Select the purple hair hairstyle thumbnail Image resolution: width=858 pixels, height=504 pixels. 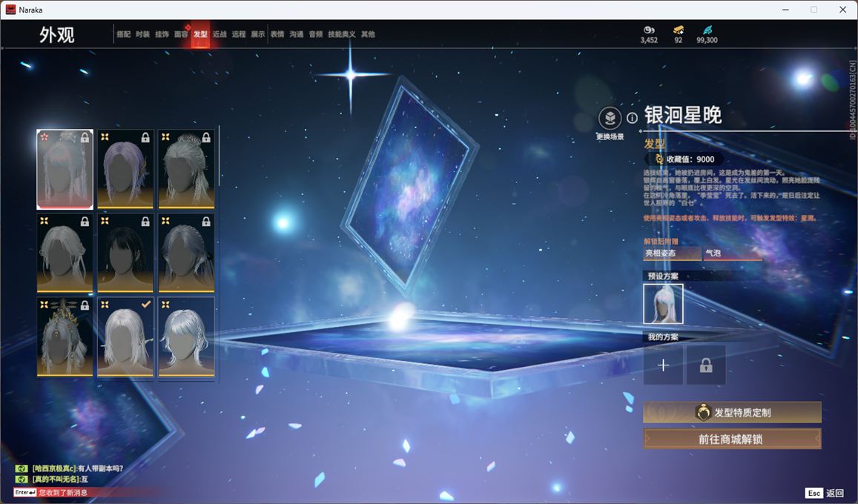click(125, 170)
